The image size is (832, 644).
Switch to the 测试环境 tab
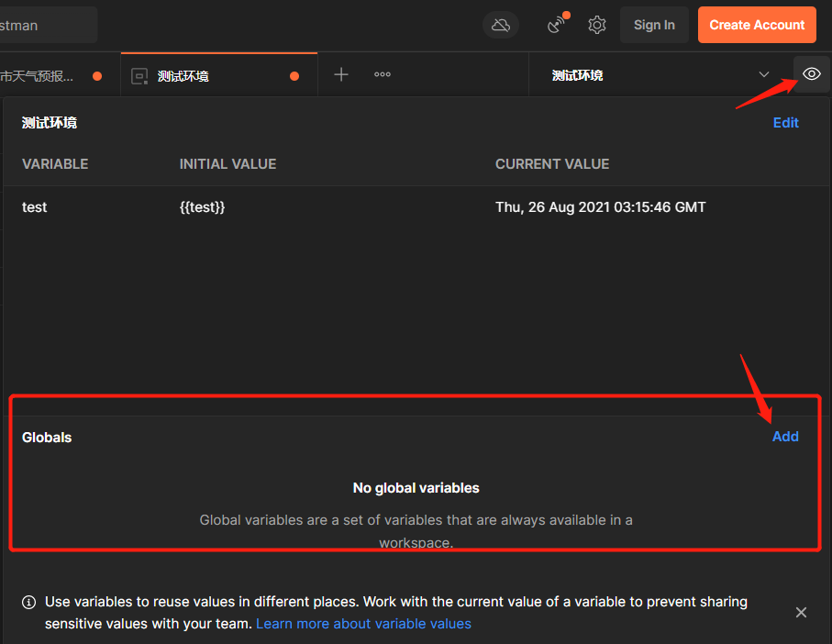point(219,75)
